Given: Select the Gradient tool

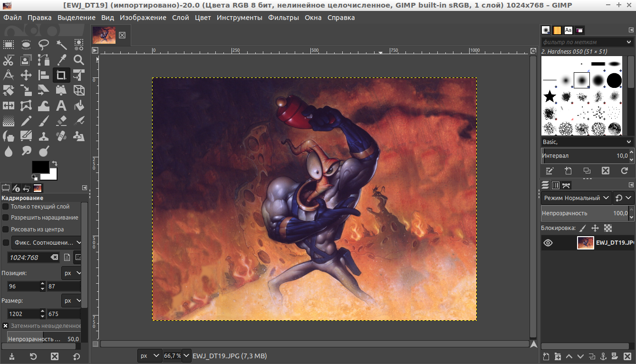Looking at the screenshot, I should tap(9, 121).
